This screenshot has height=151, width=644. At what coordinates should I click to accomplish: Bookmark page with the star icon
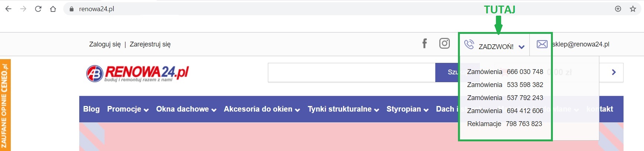coord(633,9)
